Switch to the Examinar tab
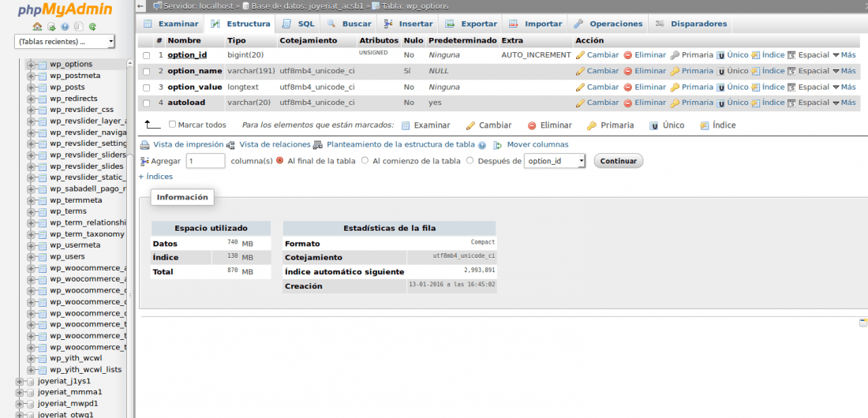 170,24
